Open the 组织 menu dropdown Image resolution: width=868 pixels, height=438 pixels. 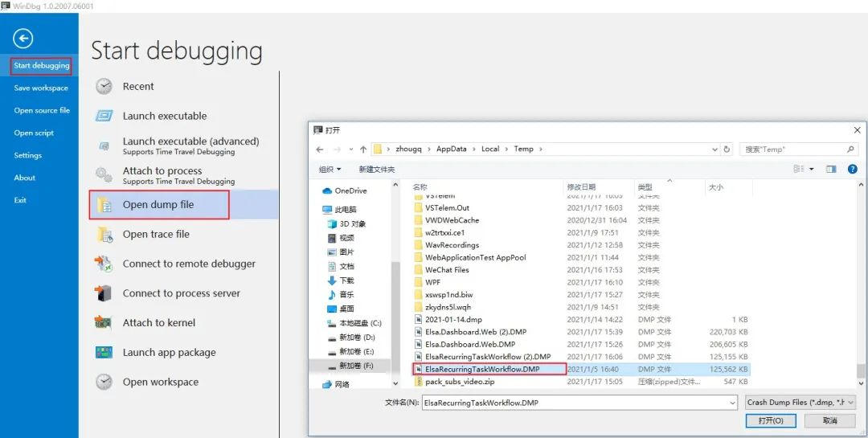(x=330, y=169)
